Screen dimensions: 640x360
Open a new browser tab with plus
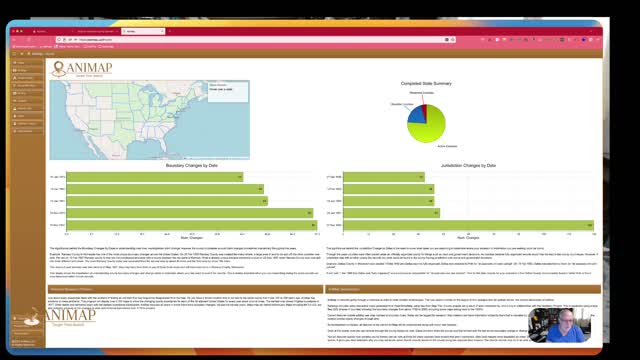click(170, 31)
